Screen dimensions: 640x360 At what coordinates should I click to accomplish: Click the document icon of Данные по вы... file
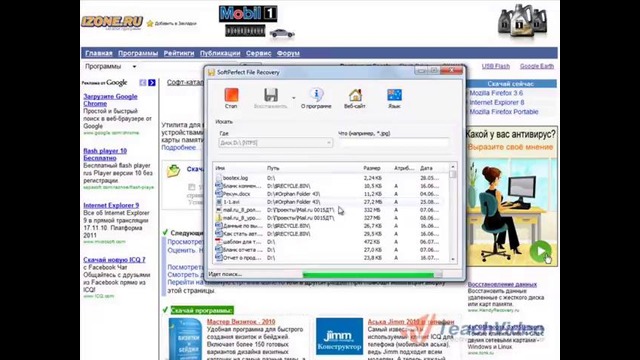219,226
